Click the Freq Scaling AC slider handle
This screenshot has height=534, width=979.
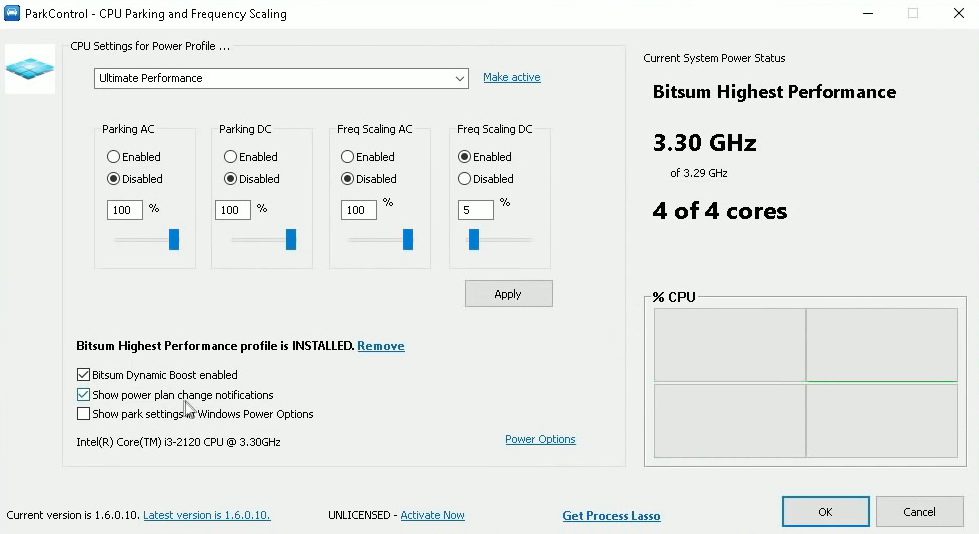pos(408,239)
